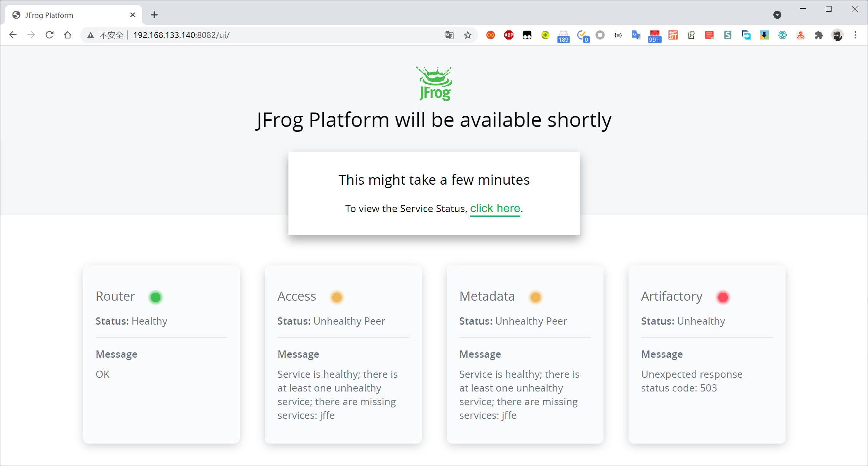Click the extension icon with 189 badge
The height and width of the screenshot is (466, 868).
tap(563, 36)
